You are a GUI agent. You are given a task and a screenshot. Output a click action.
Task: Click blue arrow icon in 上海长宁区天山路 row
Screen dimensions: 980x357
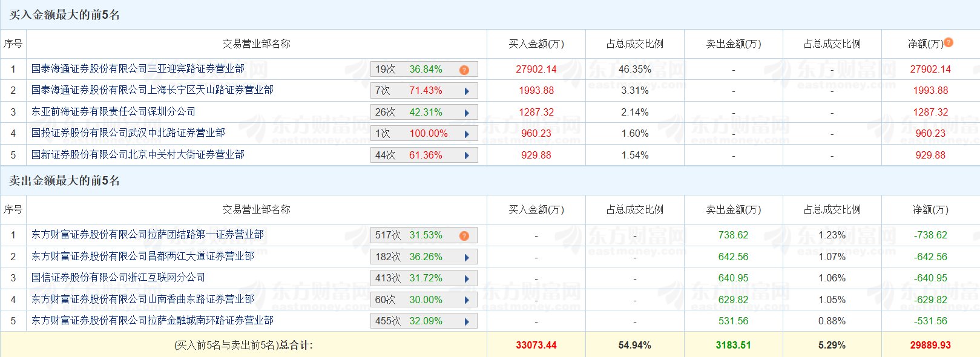pos(467,91)
